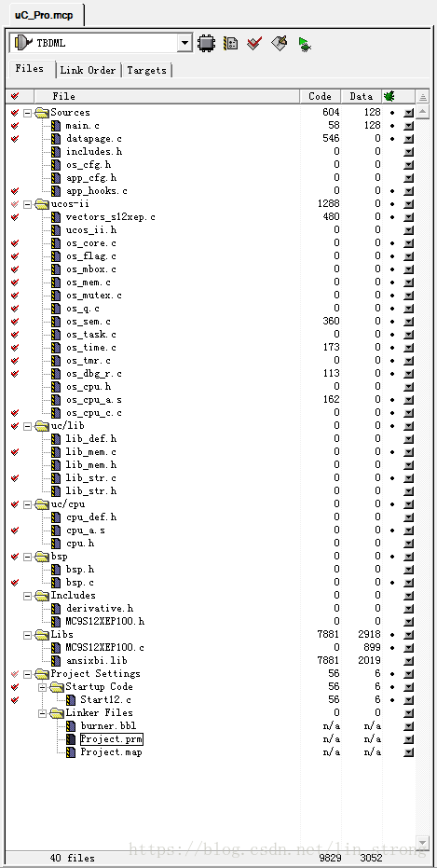Click the pencil edit toolbar icon

click(x=280, y=43)
